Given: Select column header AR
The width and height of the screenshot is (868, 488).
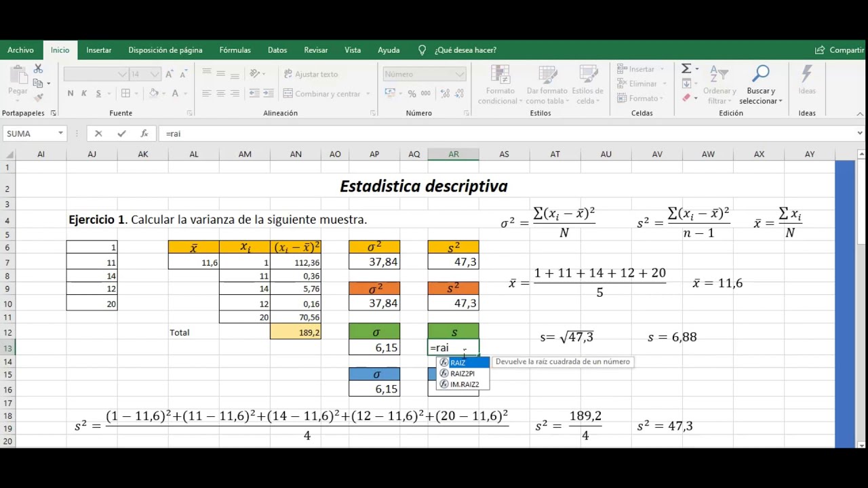Looking at the screenshot, I should (453, 155).
